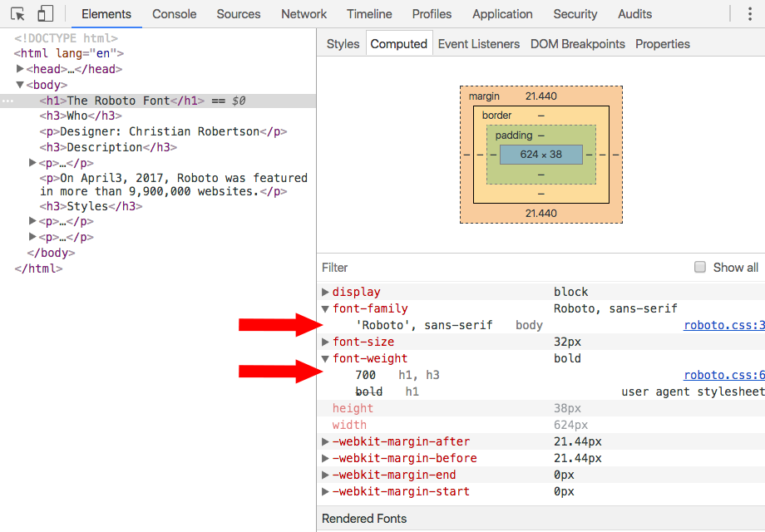
Task: Collapse the font-weight computed property
Action: [x=325, y=358]
